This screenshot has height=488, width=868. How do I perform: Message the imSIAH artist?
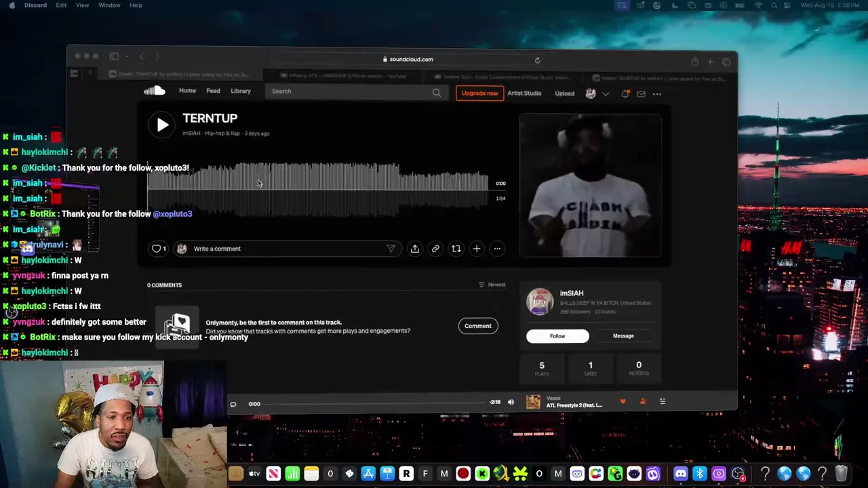point(623,336)
